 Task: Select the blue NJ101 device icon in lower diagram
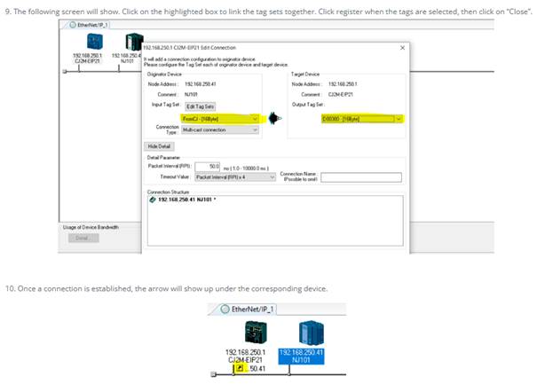point(311,333)
